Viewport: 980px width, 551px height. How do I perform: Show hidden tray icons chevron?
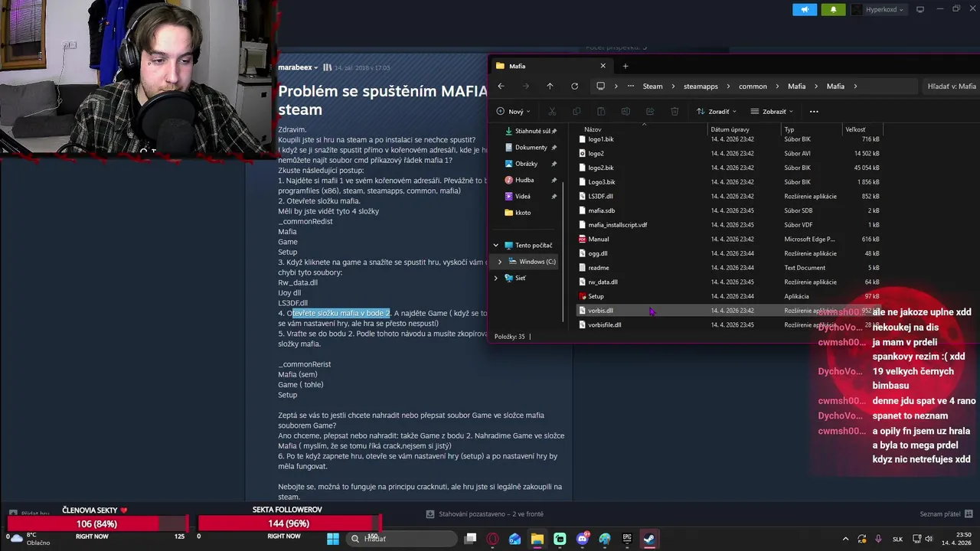pyautogui.click(x=845, y=539)
